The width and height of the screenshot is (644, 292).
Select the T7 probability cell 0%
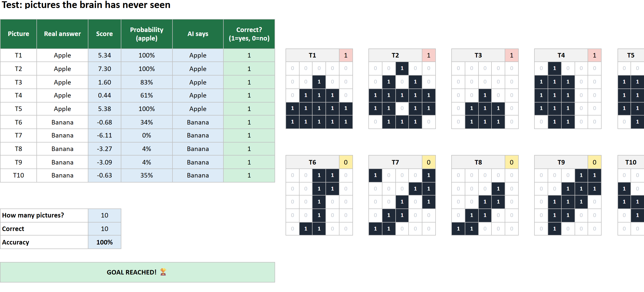(x=147, y=135)
